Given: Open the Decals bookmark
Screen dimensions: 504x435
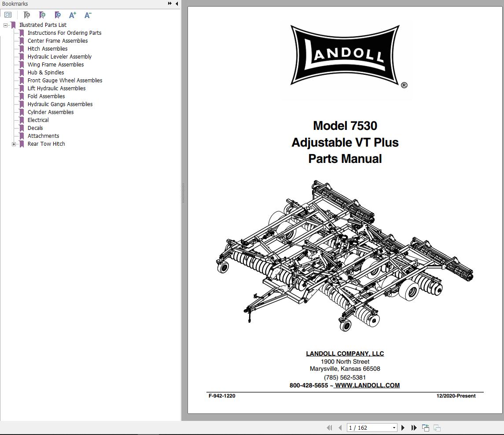Looking at the screenshot, I should coord(35,128).
